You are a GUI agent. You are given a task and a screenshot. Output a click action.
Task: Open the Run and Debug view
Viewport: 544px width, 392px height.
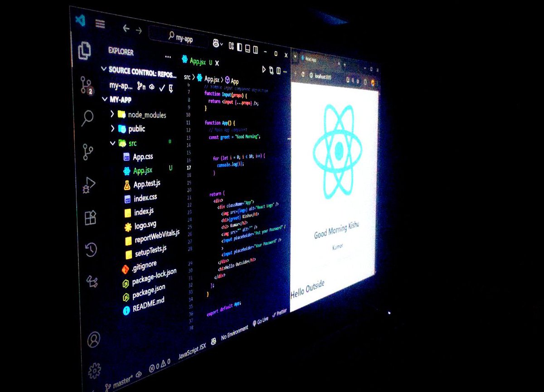coord(89,185)
